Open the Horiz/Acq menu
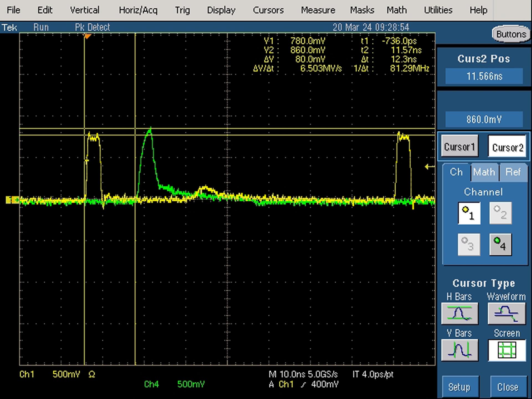 tap(138, 10)
